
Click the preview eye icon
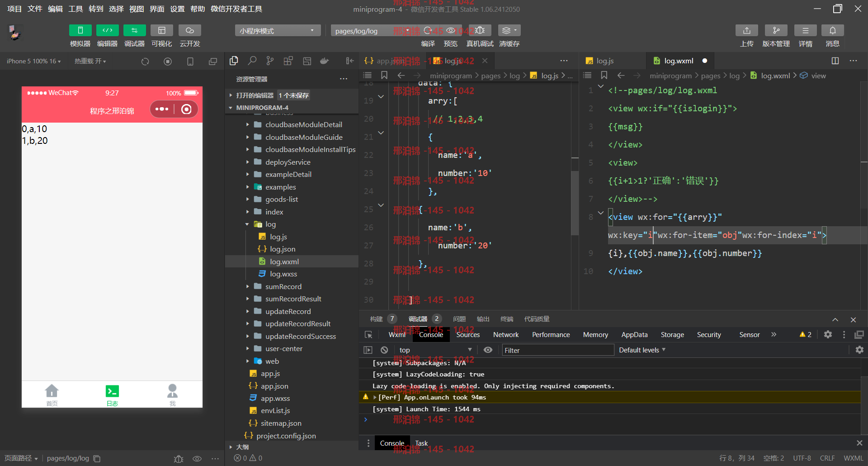click(x=451, y=30)
